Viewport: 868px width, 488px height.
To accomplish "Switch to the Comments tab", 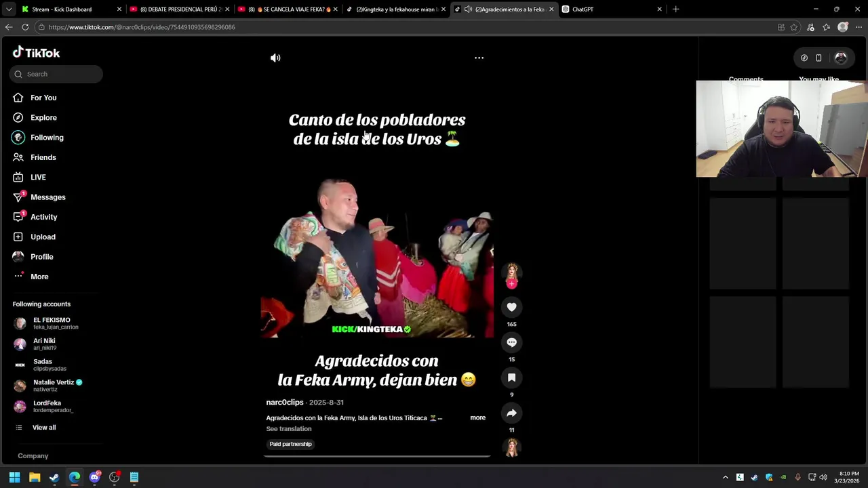I will coord(746,79).
